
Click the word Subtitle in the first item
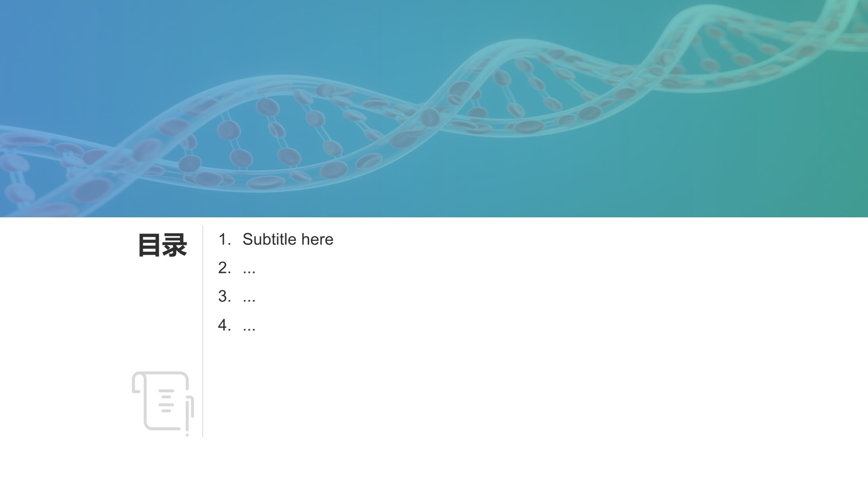click(x=269, y=239)
